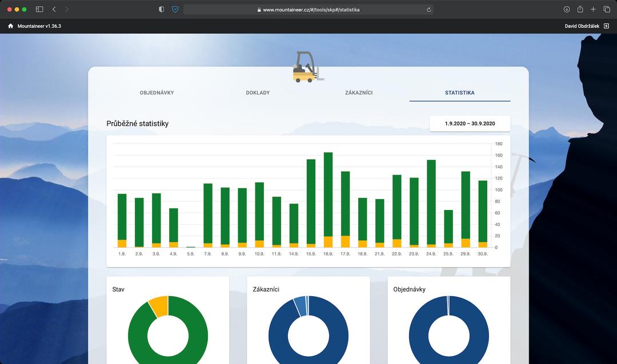Click the green bar for 4.9.
Screen dimensions: 617x364
click(174, 225)
